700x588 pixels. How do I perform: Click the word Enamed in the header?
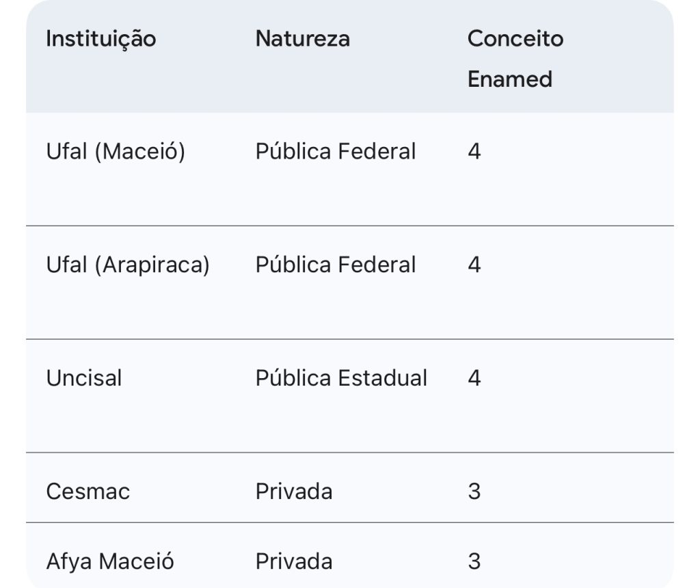tap(509, 79)
